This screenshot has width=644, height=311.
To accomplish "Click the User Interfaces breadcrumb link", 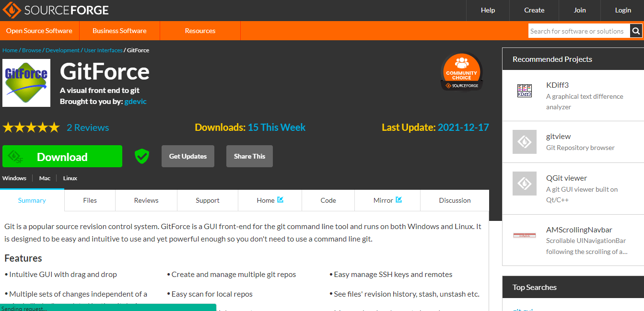I will coord(103,50).
